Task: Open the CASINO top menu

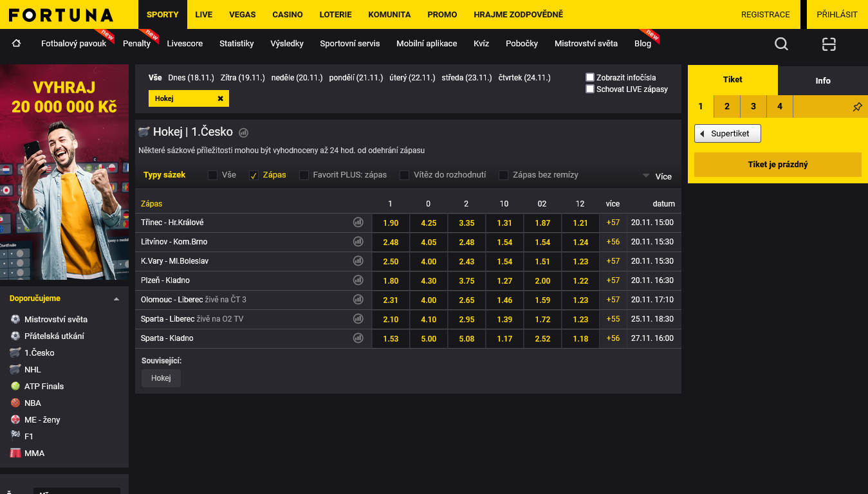Action: click(x=288, y=14)
